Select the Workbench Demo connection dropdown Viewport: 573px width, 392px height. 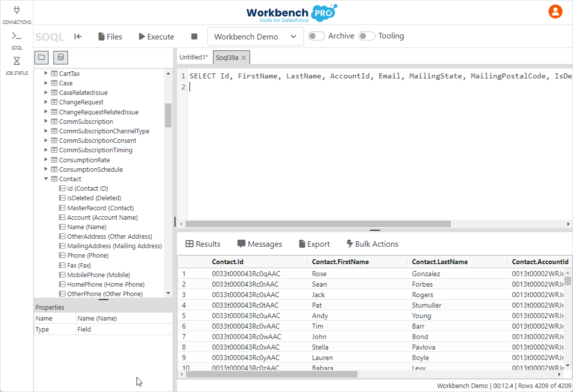coord(255,36)
